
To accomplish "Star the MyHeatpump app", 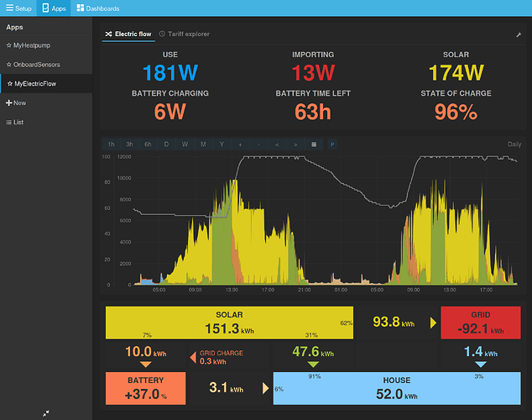I will [x=9, y=45].
